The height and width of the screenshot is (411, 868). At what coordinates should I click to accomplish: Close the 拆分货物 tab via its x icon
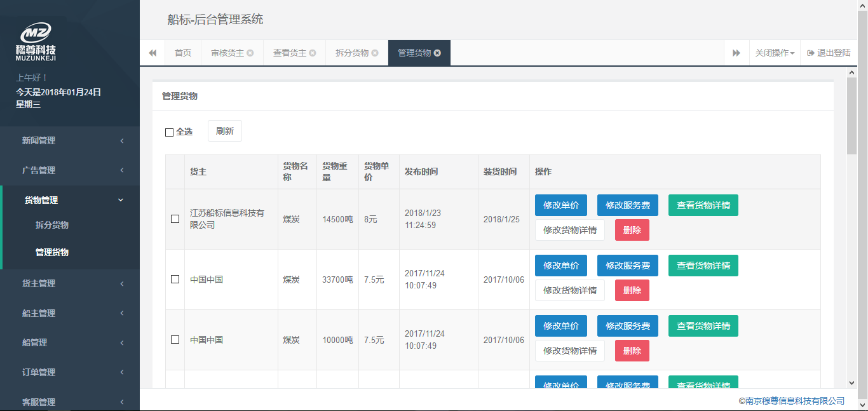point(375,53)
